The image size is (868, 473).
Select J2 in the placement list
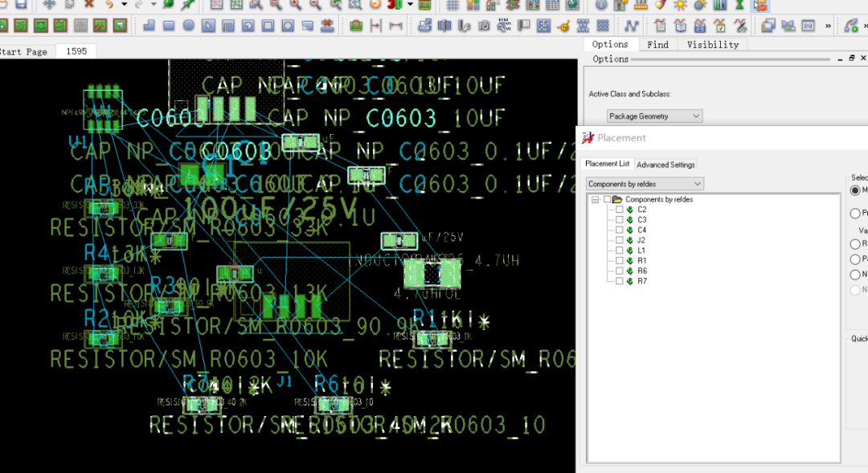click(641, 241)
